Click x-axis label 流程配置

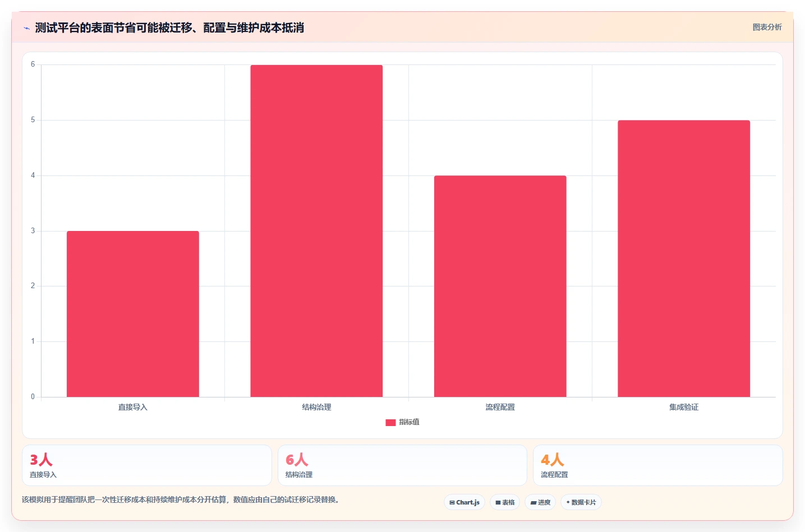pos(500,407)
